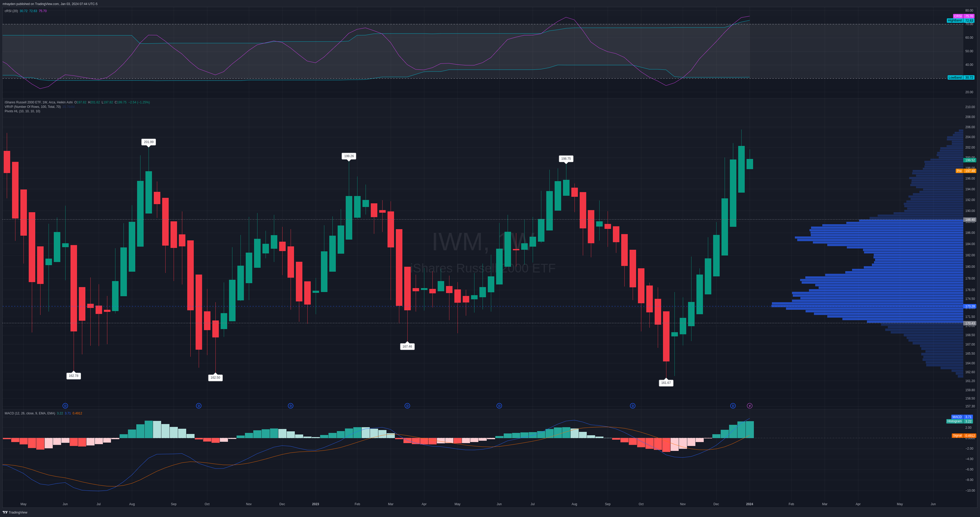Click the H201.62 high value in legend

click(94, 102)
